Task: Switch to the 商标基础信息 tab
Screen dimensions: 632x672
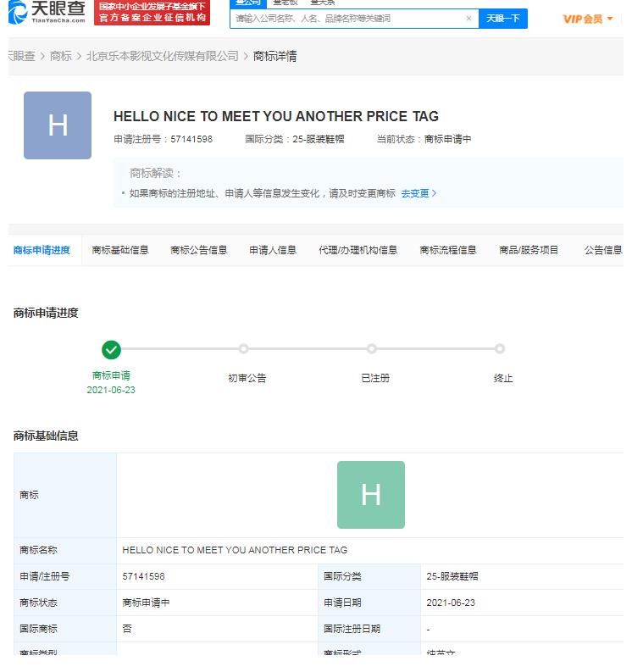Action: click(x=120, y=250)
